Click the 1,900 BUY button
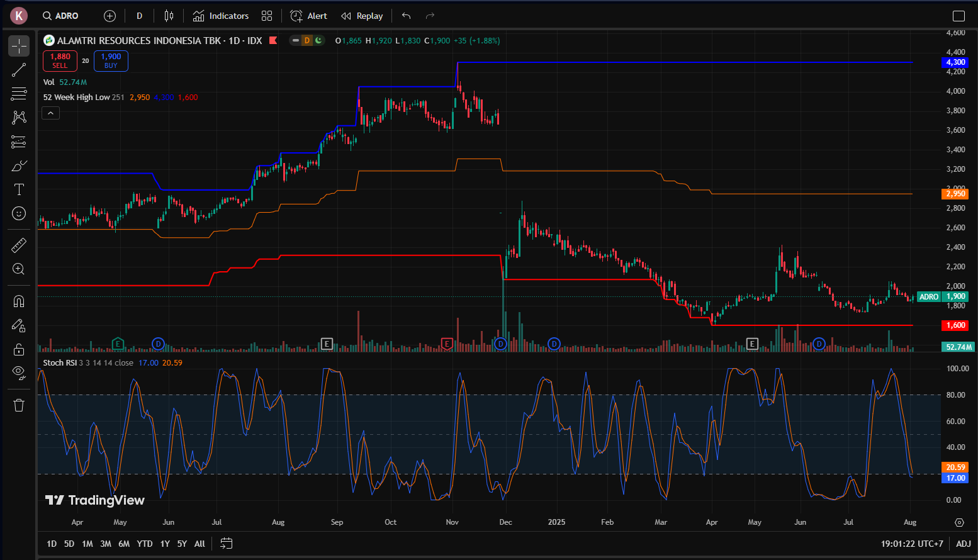 point(111,60)
